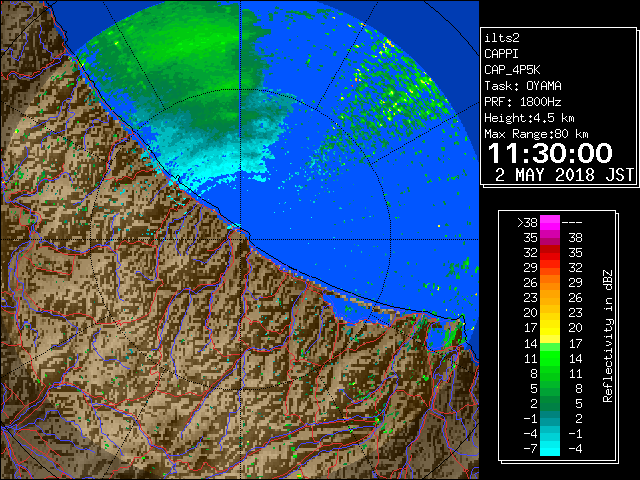The image size is (640, 480).
Task: Click the radar center at range-ring crosshair
Action: pos(240,239)
